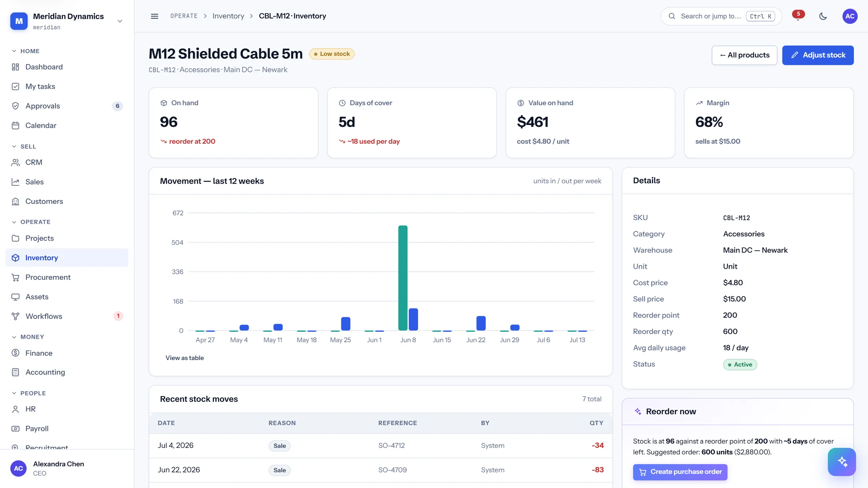
Task: Open Procurement in the sidebar
Action: click(x=67, y=277)
